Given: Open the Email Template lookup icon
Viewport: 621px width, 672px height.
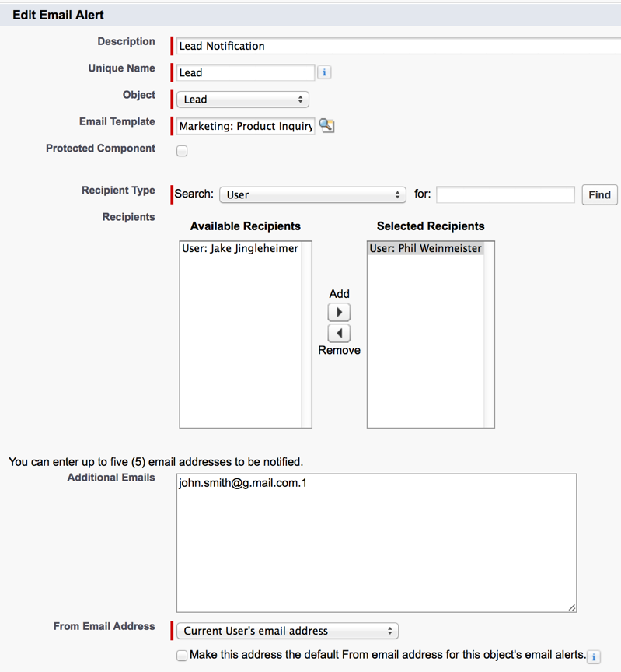Looking at the screenshot, I should (326, 126).
